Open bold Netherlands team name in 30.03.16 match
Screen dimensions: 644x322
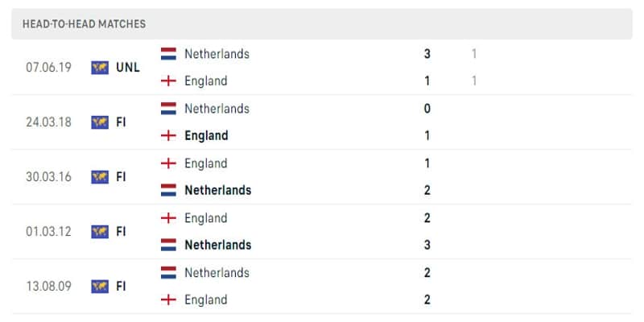pyautogui.click(x=217, y=190)
